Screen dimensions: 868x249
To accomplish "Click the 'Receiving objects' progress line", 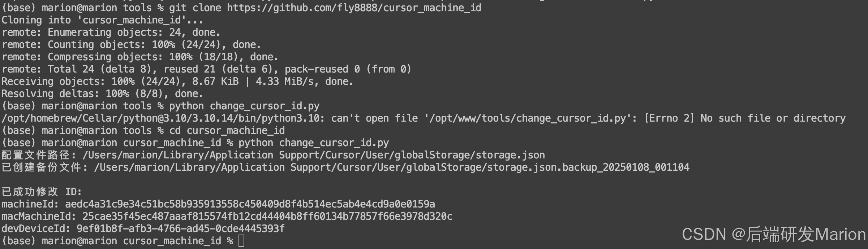I will click(177, 81).
